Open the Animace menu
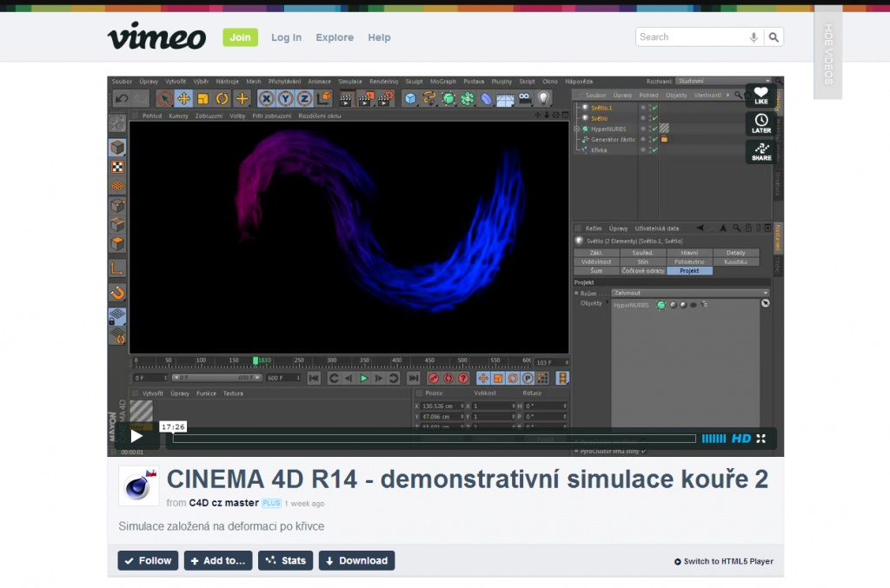Screen dimensions: 890x588 click(319, 82)
